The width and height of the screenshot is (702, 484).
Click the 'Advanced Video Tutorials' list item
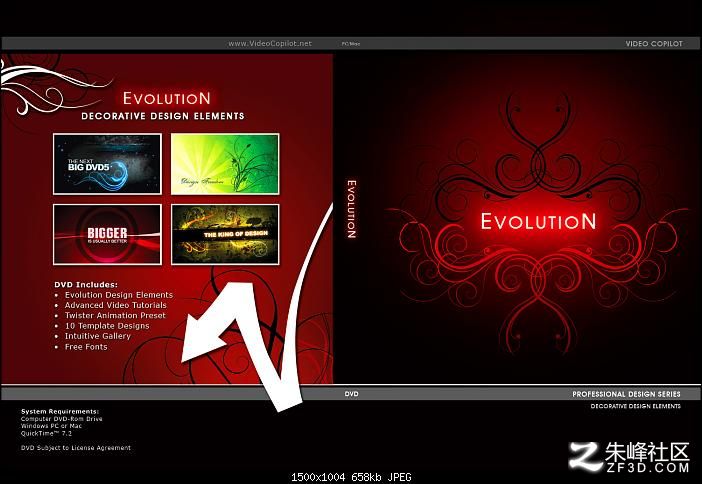pos(116,305)
